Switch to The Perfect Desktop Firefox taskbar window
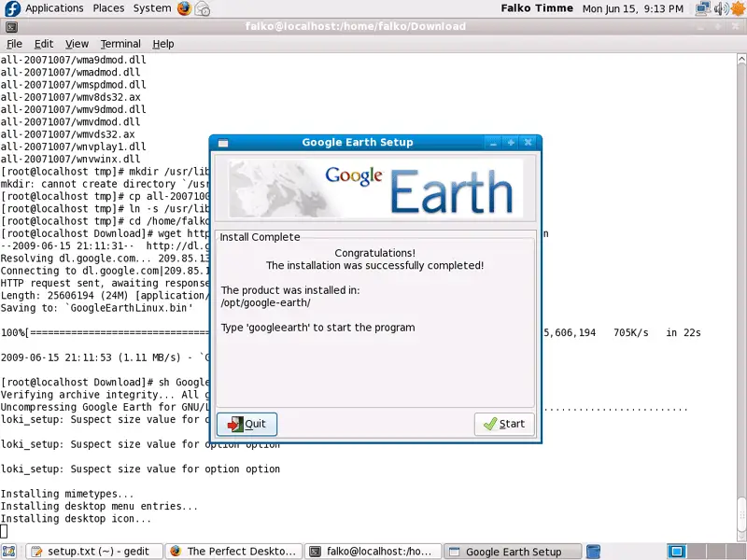Screen dimensions: 747x560 pos(234,552)
